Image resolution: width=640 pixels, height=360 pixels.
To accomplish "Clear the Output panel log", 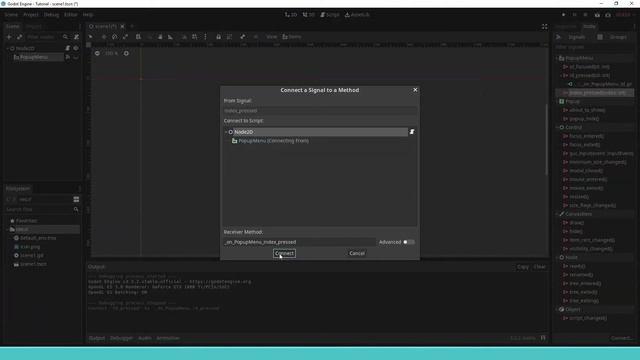I will pos(540,267).
